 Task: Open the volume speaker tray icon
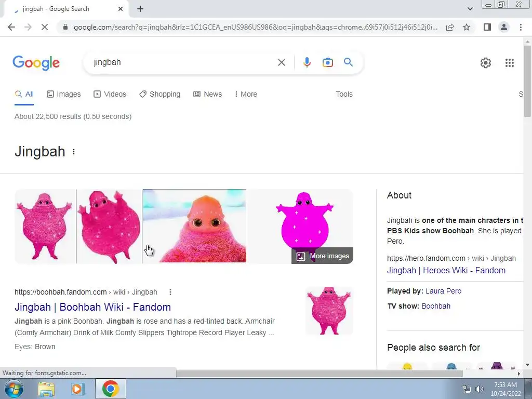480,389
